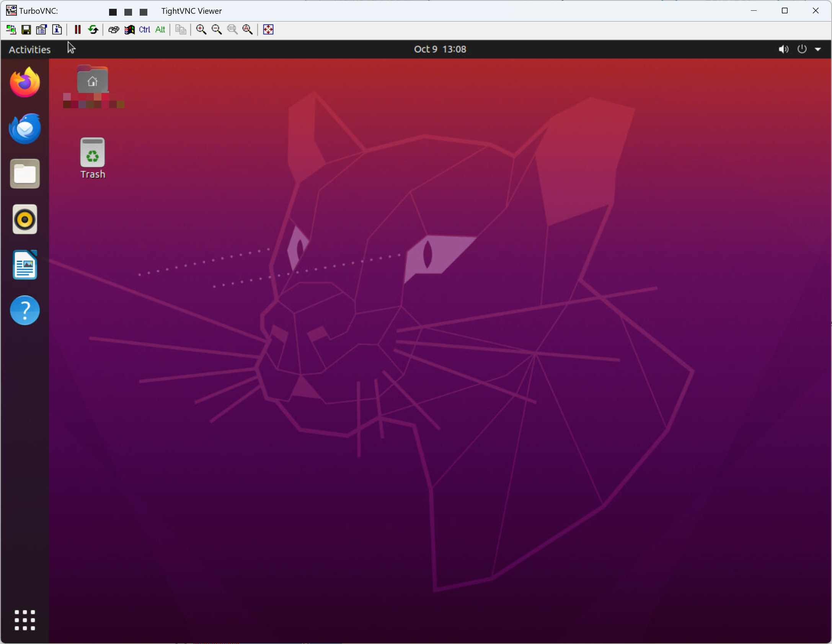This screenshot has height=644, width=832.
Task: Launch Thunderbird Mail from the dock
Action: coord(25,128)
